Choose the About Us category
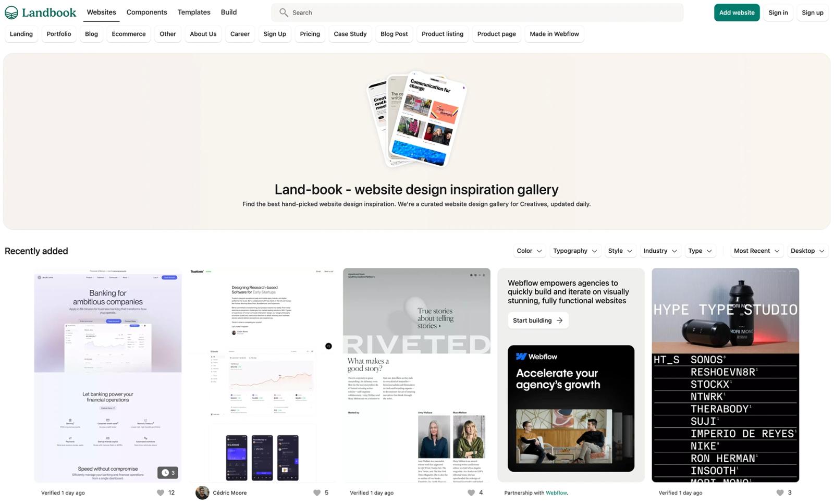 point(203,34)
